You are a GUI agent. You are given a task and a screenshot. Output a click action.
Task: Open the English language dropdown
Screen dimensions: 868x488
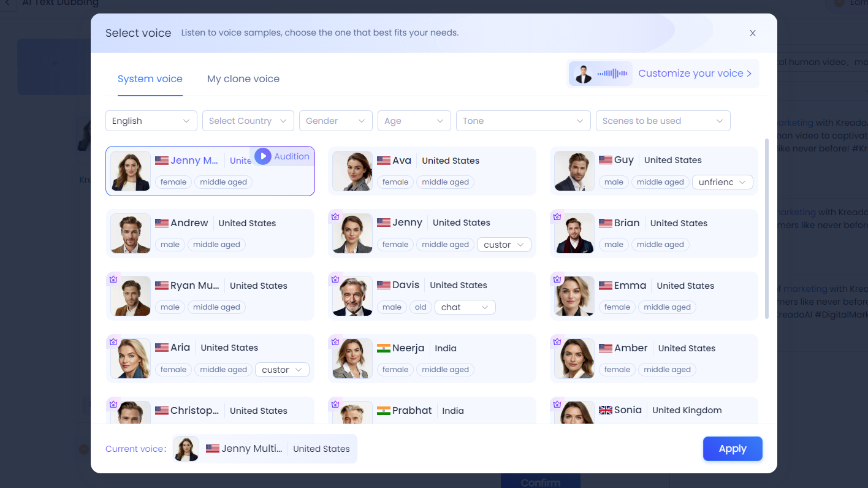pos(151,121)
